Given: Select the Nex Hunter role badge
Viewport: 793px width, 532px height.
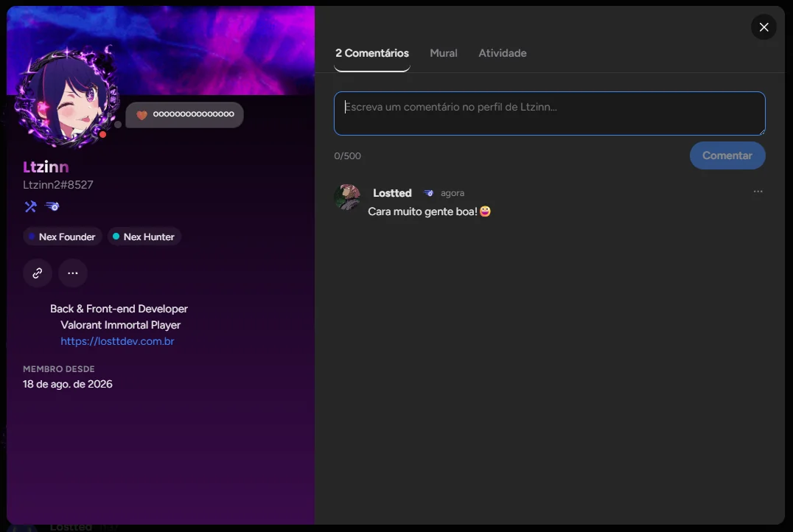Looking at the screenshot, I should coord(144,237).
